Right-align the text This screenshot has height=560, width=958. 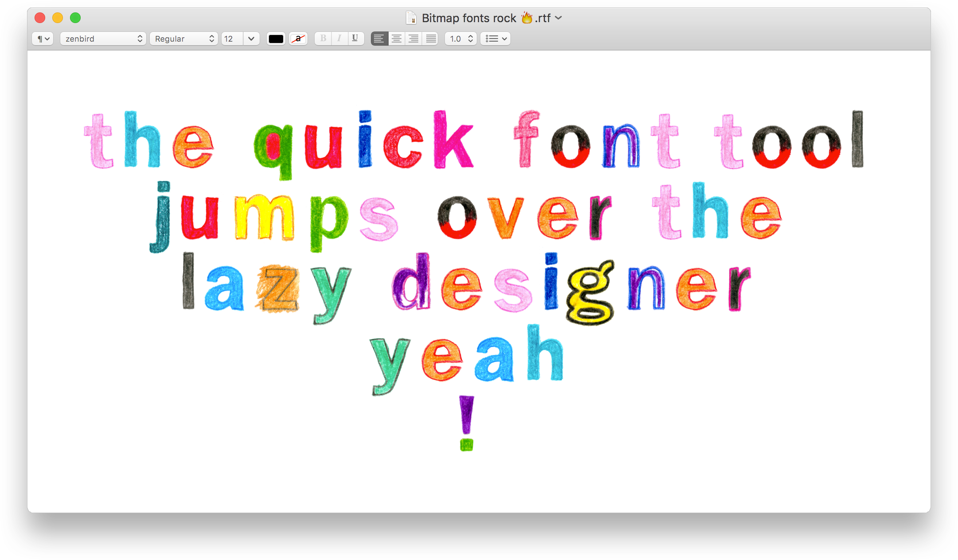[x=413, y=39]
